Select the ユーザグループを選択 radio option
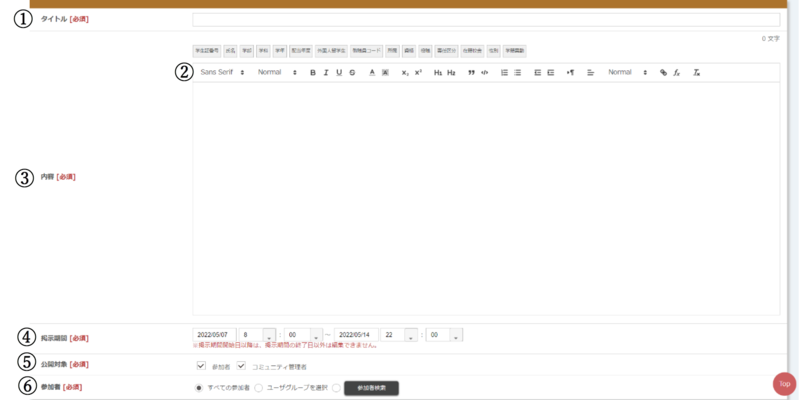This screenshot has width=800, height=400. click(x=259, y=387)
